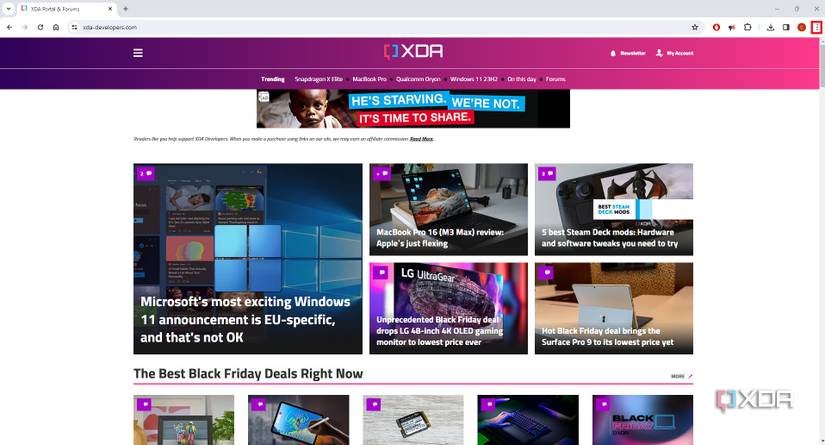This screenshot has width=825, height=445.
Task: View site information icon in address bar
Action: (74, 27)
